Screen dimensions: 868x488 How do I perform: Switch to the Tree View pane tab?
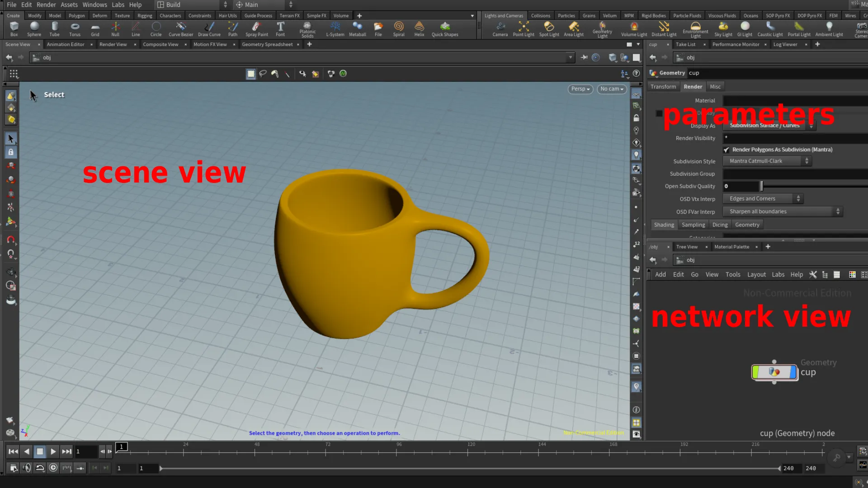pyautogui.click(x=688, y=247)
